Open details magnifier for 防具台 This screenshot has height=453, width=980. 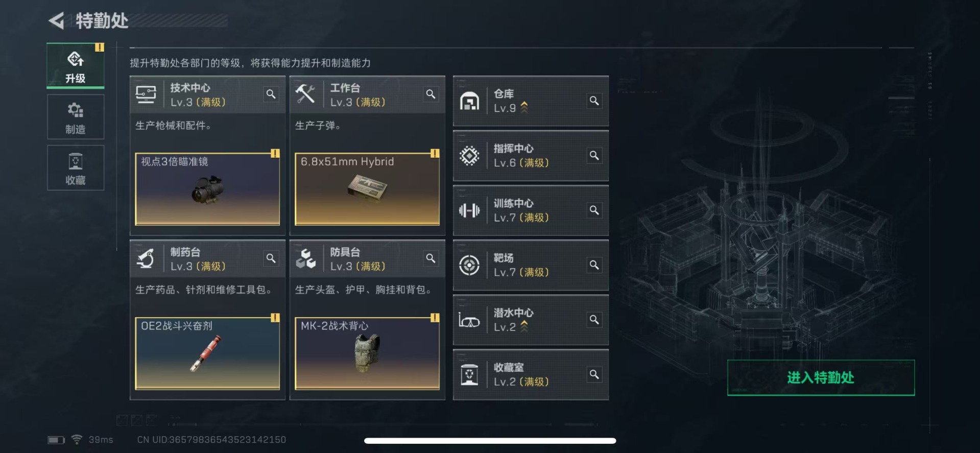click(431, 258)
